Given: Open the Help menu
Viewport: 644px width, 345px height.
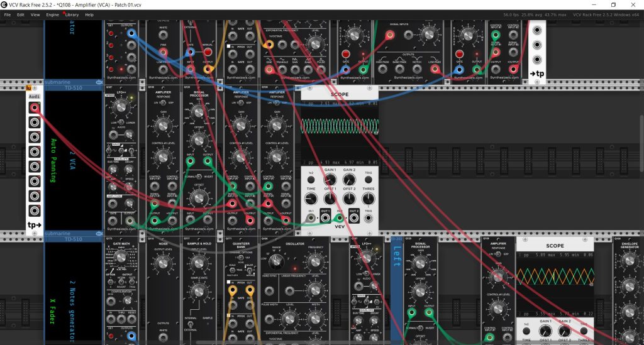Looking at the screenshot, I should (x=89, y=15).
